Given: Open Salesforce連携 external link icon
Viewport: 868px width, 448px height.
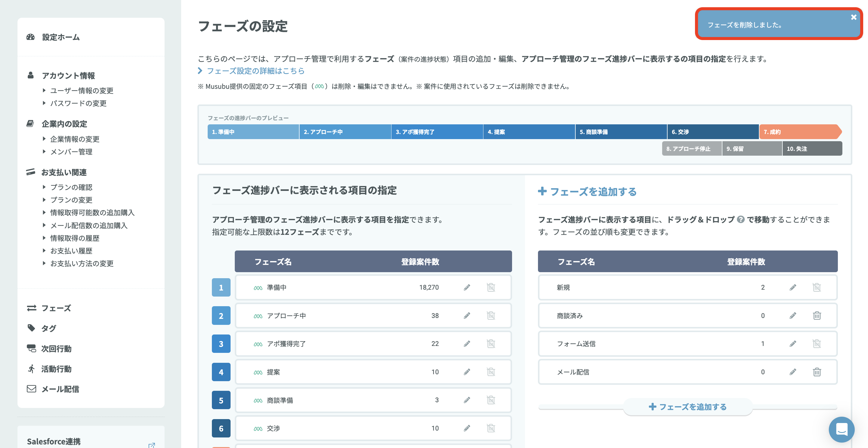Looking at the screenshot, I should click(152, 445).
